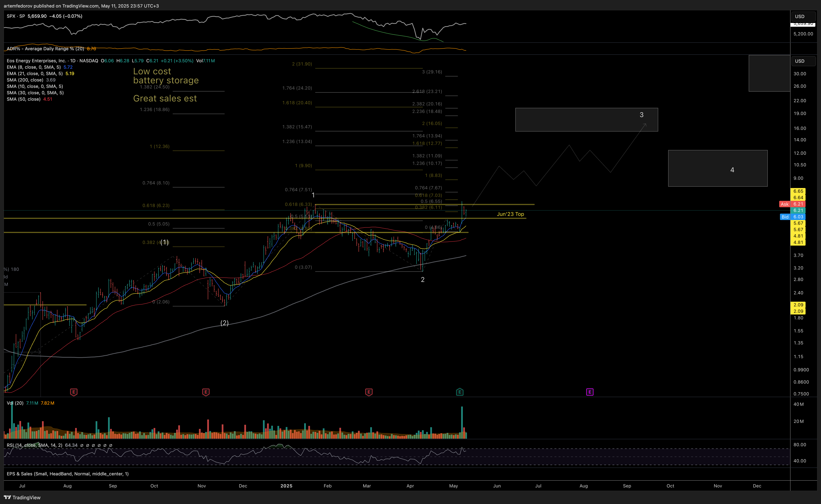Image resolution: width=821 pixels, height=504 pixels.
Task: Click the Vol (20) indicator legend
Action: click(15, 403)
